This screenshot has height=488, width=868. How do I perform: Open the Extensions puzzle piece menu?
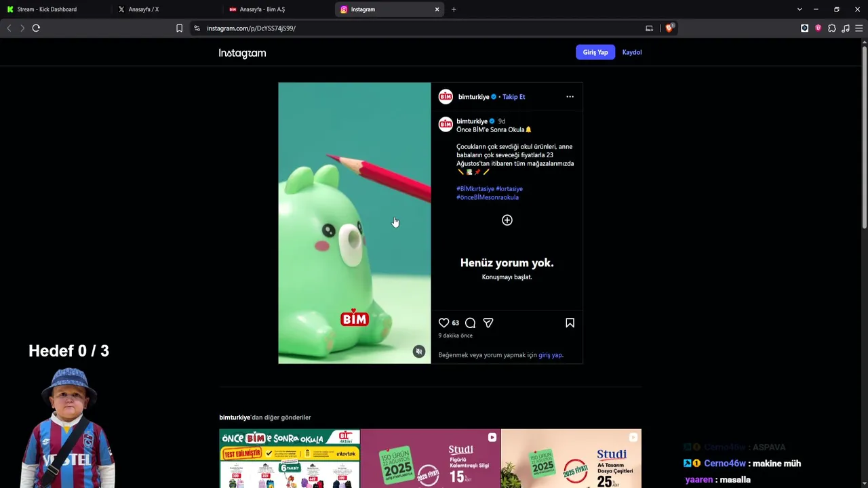[832, 28]
